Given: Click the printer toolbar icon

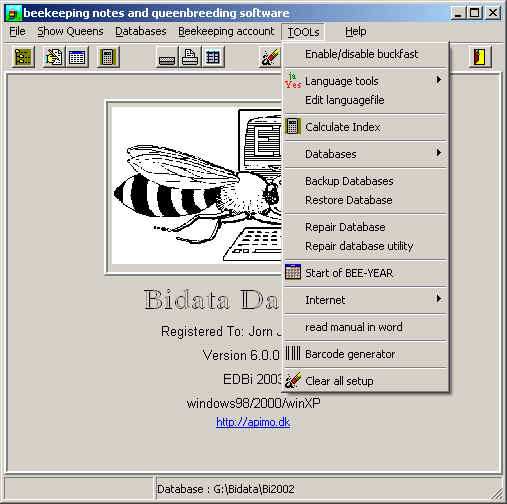Looking at the screenshot, I should [x=190, y=57].
